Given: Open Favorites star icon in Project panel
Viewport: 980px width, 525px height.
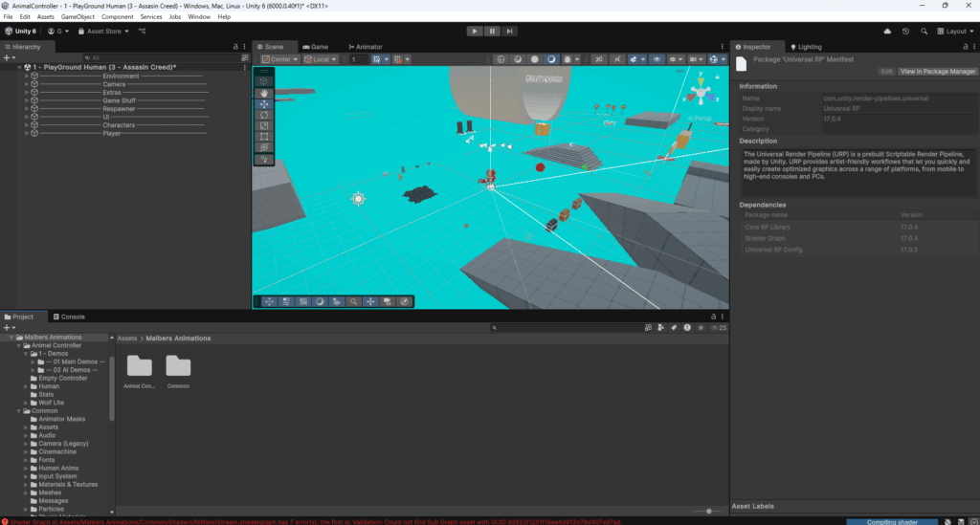Looking at the screenshot, I should 701,328.
